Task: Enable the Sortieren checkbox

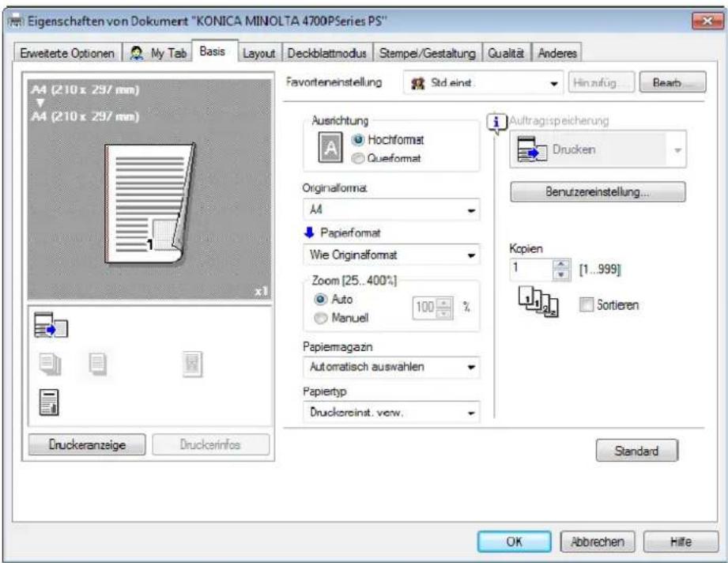Action: click(586, 304)
